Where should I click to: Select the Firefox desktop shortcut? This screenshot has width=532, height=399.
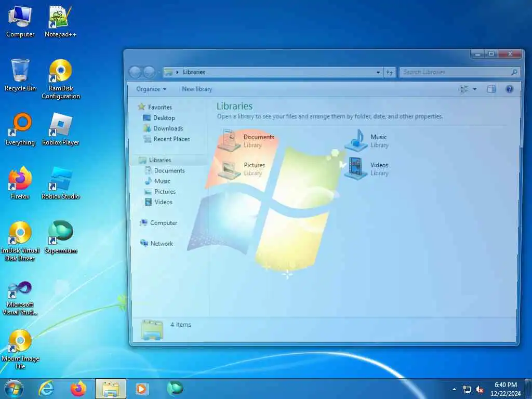pyautogui.click(x=20, y=183)
